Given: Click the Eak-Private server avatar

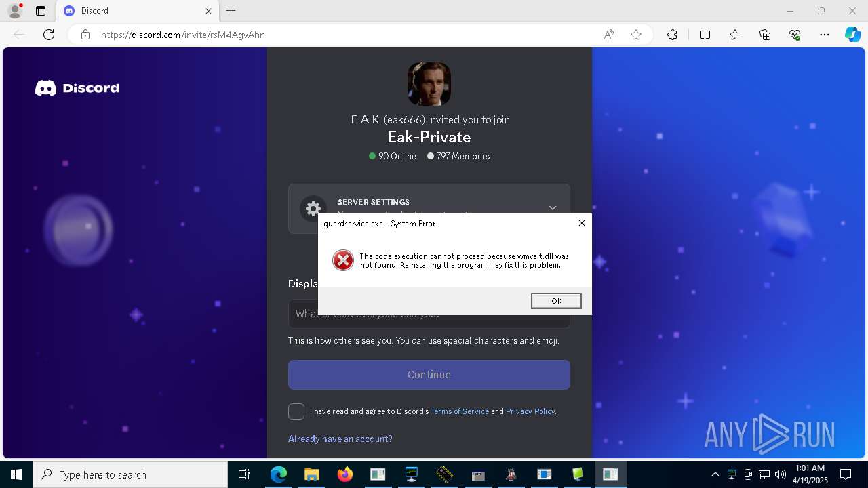Looking at the screenshot, I should pyautogui.click(x=429, y=84).
